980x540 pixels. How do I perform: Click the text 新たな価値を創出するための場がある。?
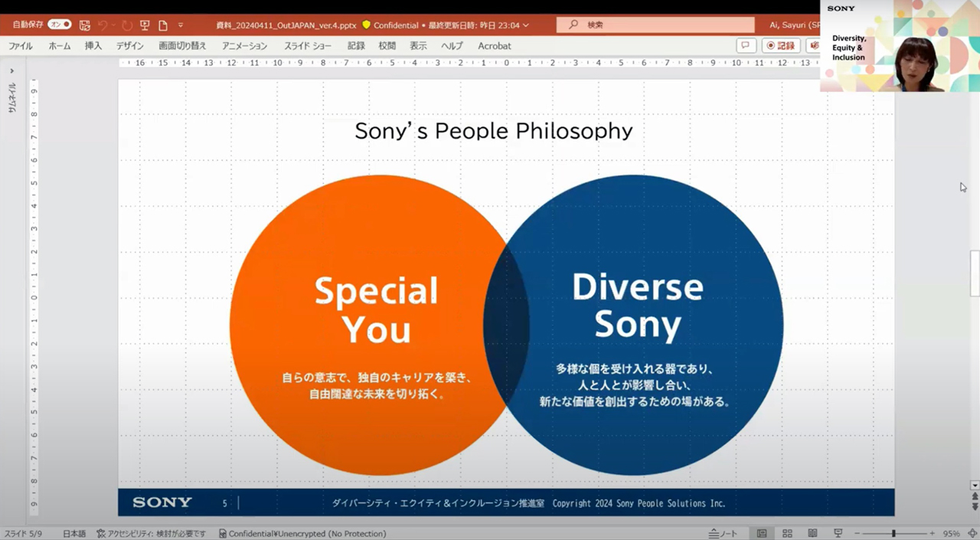pos(635,401)
